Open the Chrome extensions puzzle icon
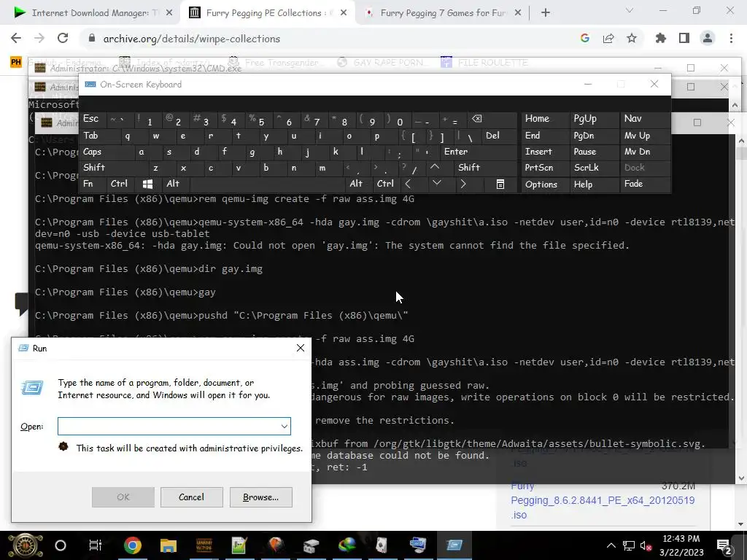Screen dimensions: 747x560 (661, 39)
